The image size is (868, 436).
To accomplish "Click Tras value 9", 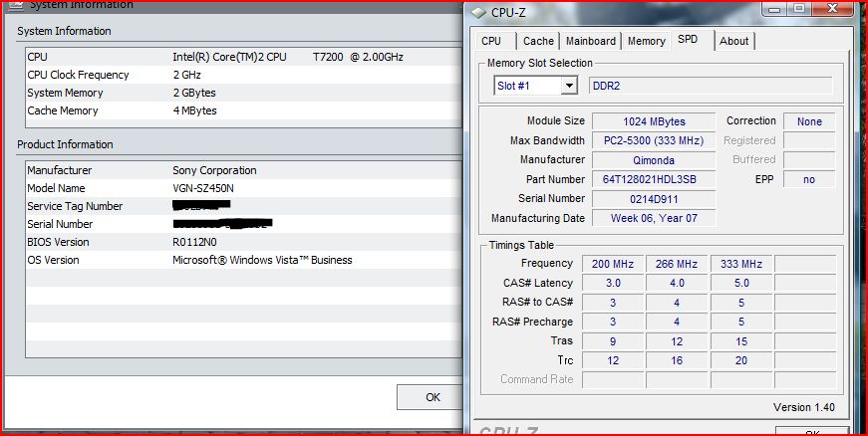I will [613, 341].
